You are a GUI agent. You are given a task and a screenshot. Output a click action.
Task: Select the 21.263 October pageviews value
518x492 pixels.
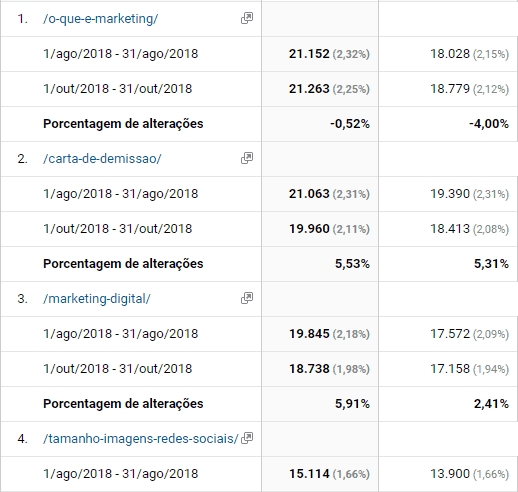309,89
